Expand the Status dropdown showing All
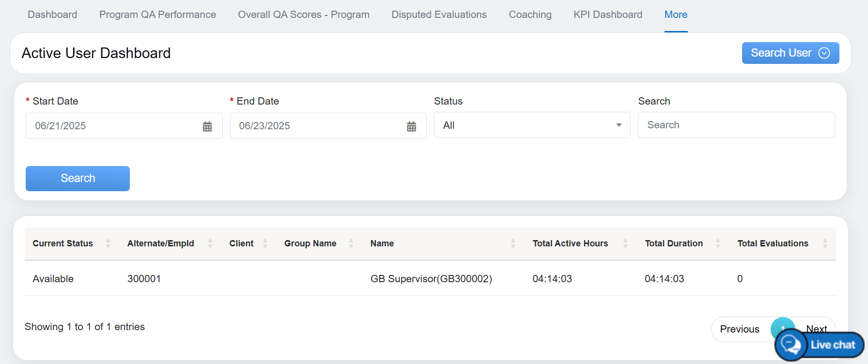Screen dimensions: 868x364 pyautogui.click(x=532, y=125)
